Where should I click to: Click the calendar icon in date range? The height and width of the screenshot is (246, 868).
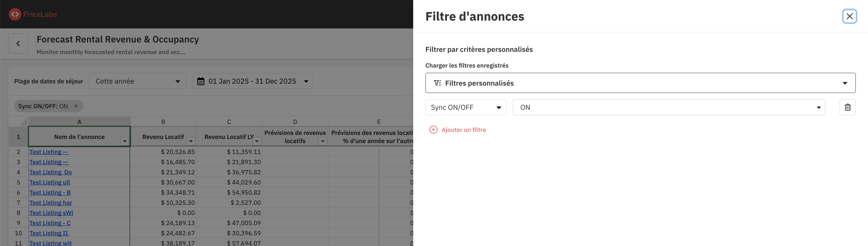coord(201,81)
